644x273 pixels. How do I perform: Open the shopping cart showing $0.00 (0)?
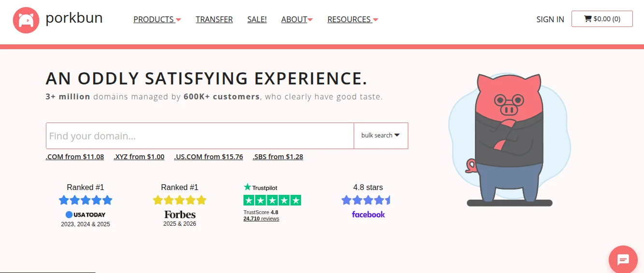602,19
